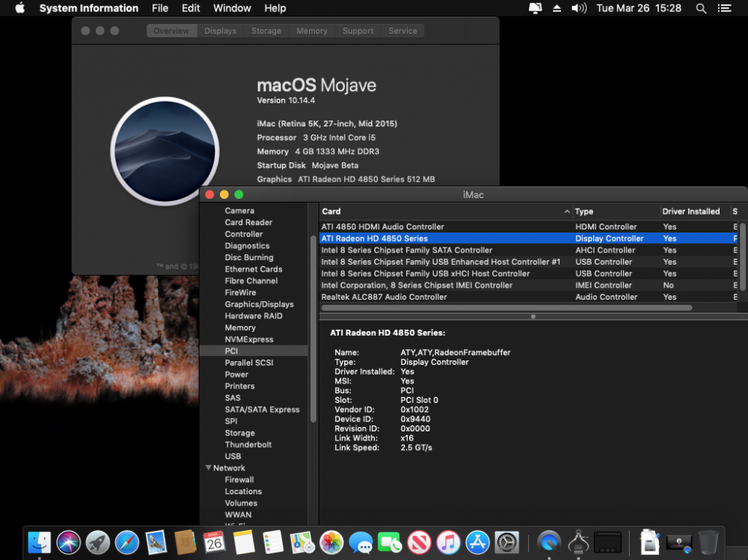The width and height of the screenshot is (748, 560).
Task: Switch to the Displays tab
Action: point(221,31)
